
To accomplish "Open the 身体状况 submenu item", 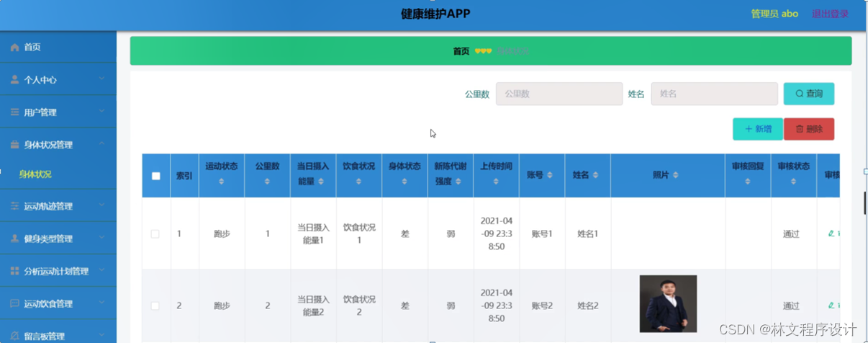I will pyautogui.click(x=35, y=174).
